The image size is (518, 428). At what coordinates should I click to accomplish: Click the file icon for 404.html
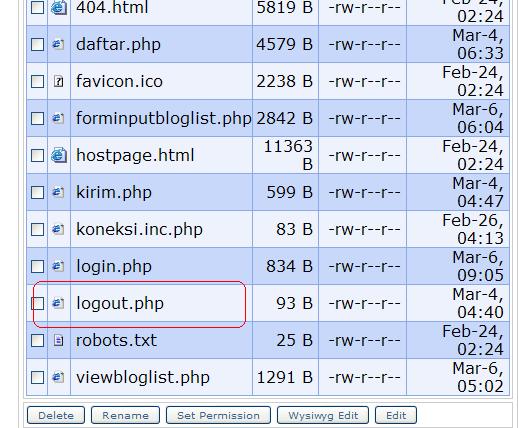pyautogui.click(x=59, y=7)
